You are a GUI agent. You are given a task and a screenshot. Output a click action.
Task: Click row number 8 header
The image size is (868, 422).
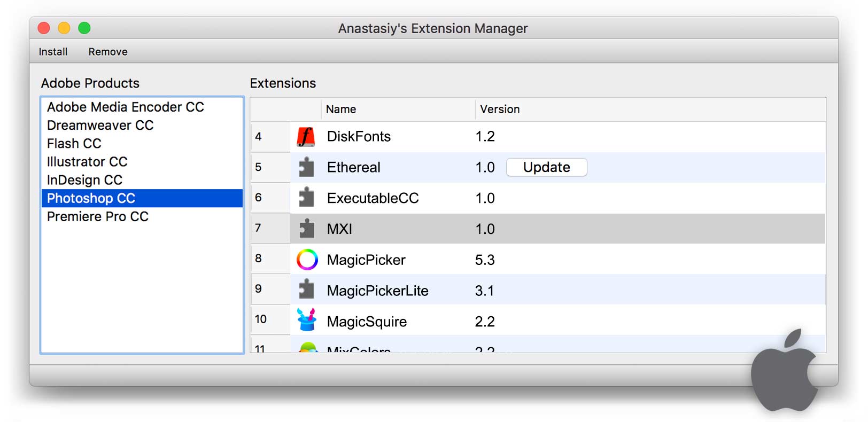coord(270,259)
